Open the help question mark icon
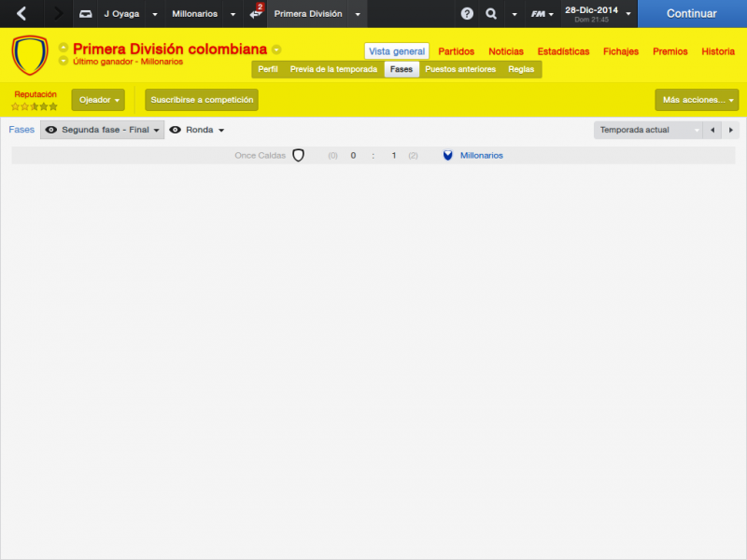Viewport: 747px width, 560px height. pyautogui.click(x=467, y=14)
